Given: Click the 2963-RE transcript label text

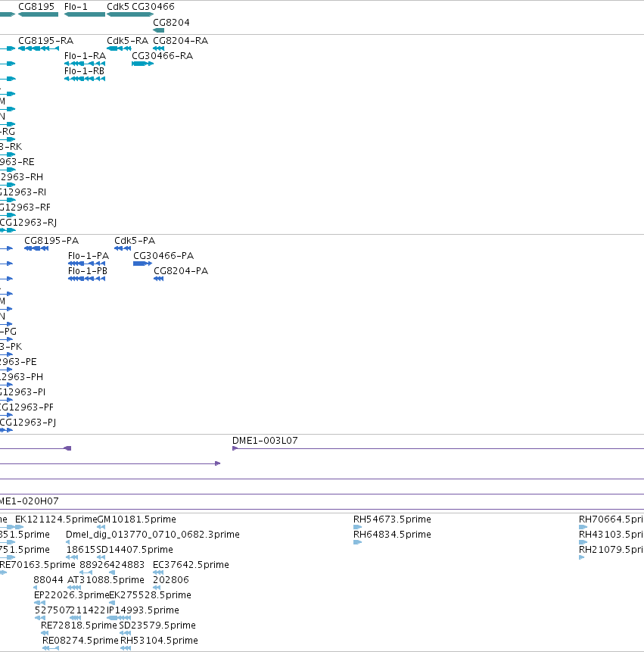Looking at the screenshot, I should [x=17, y=162].
